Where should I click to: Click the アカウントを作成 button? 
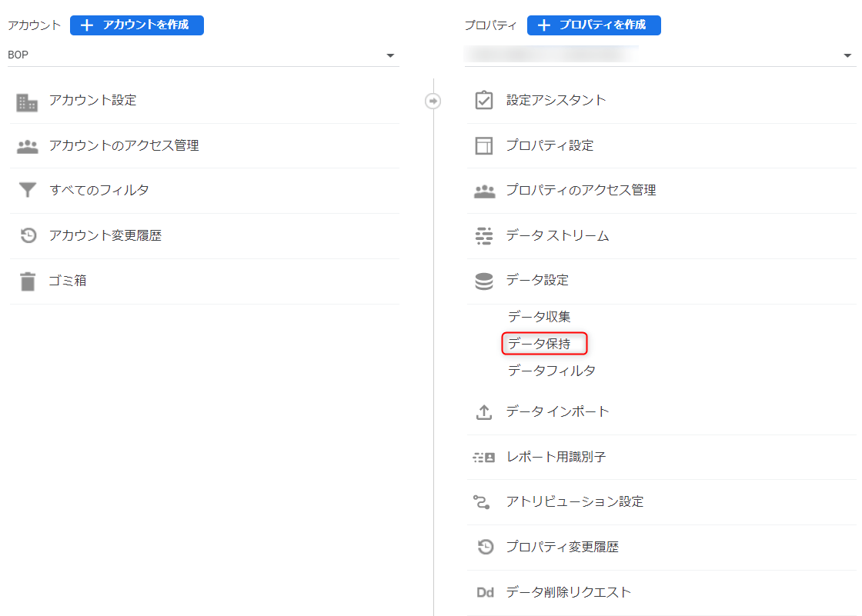coord(137,25)
